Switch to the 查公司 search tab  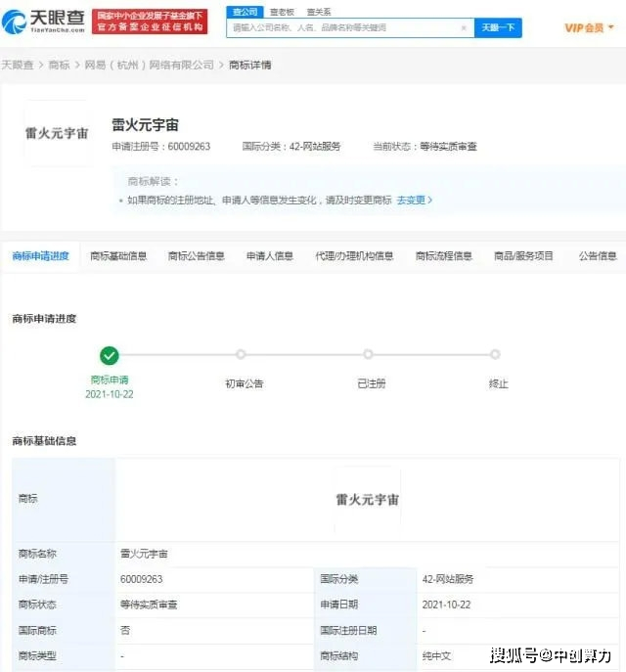(245, 12)
